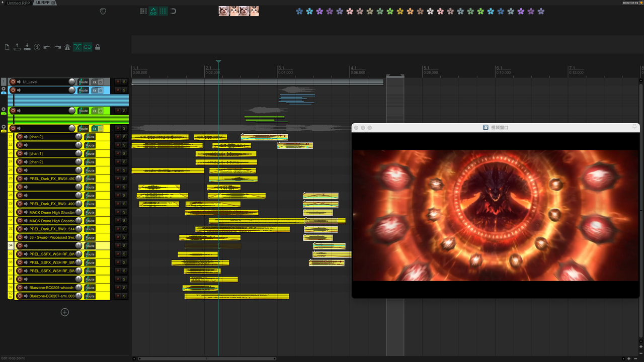This screenshot has height=362, width=644.
Task: Mute track 24 [chan 2]
Action: pyautogui.click(x=118, y=162)
